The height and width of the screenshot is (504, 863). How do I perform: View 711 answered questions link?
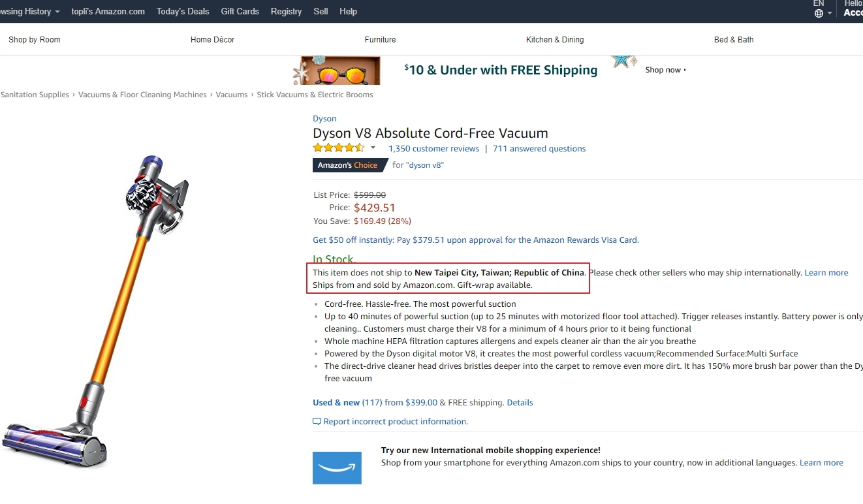point(539,149)
